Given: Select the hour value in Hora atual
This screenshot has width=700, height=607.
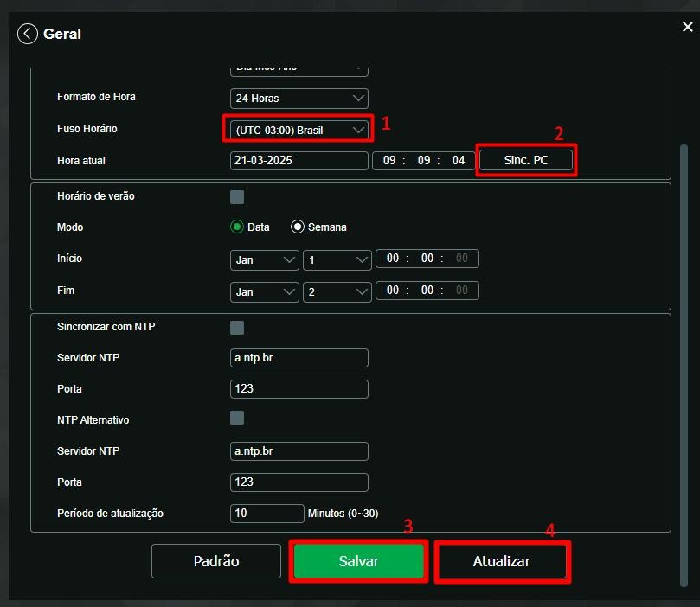Looking at the screenshot, I should tap(389, 161).
